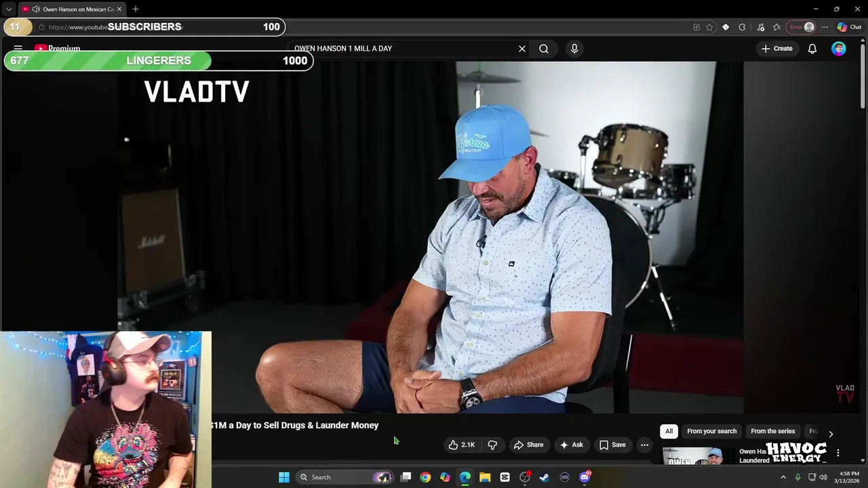
Task: Add this page to favorites star
Action: click(709, 27)
